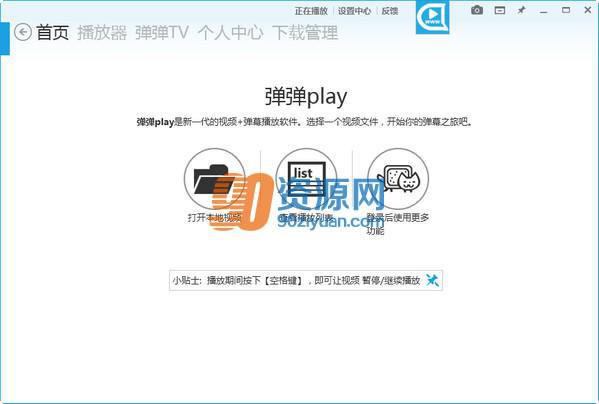Screen dimensions: 599x404
Task: Click the mini-mode window icon in title bar
Action: [x=500, y=11]
